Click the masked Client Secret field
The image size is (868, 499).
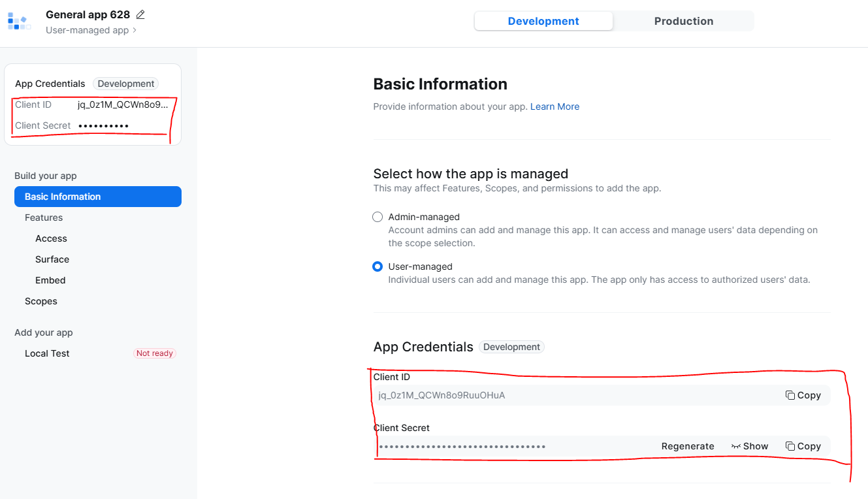pyautogui.click(x=602, y=446)
